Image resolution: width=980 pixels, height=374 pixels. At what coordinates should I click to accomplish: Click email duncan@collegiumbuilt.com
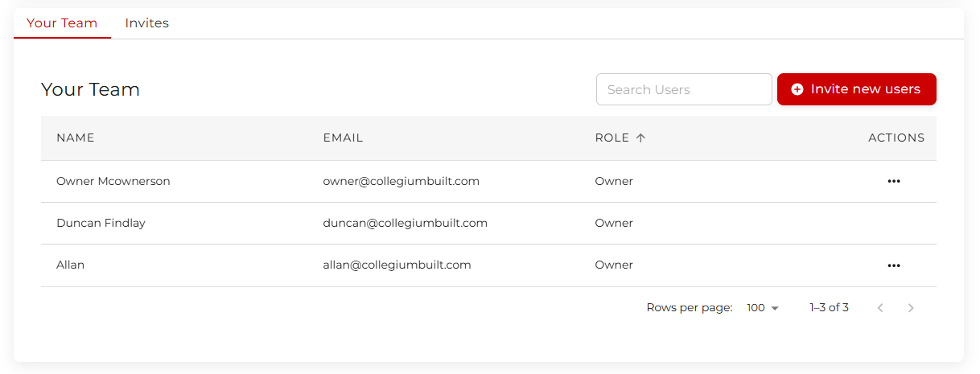coord(405,223)
